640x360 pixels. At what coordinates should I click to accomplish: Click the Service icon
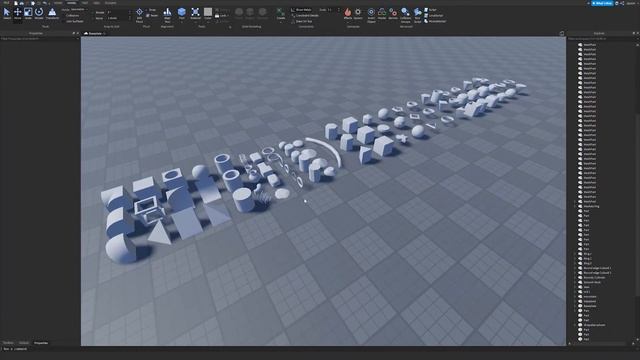(393, 13)
